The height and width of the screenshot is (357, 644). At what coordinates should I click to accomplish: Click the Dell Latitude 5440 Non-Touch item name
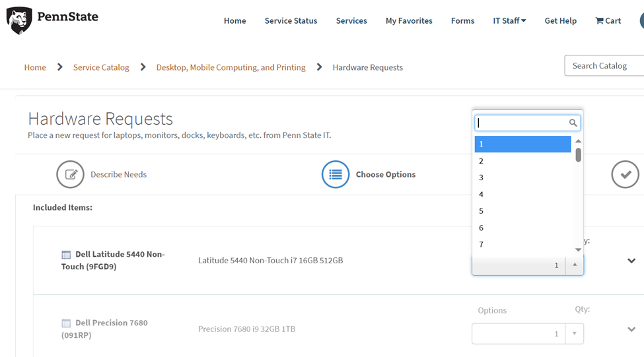pos(113,260)
